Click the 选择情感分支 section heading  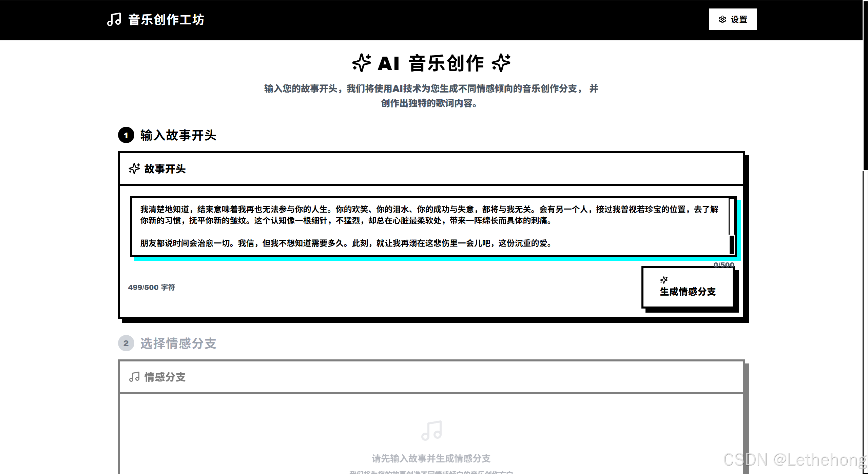[x=178, y=343]
